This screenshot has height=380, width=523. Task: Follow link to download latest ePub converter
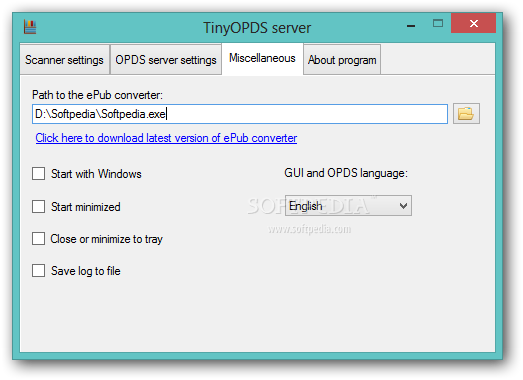[x=166, y=138]
